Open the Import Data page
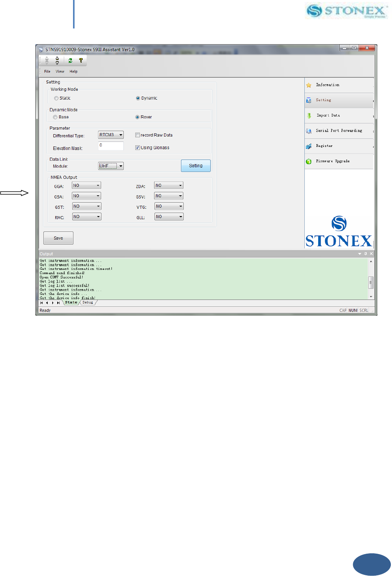 (x=339, y=115)
